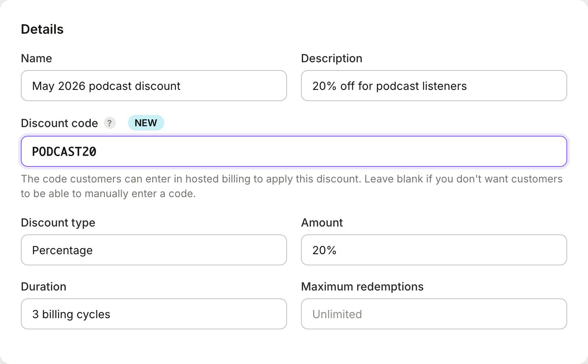Image resolution: width=588 pixels, height=364 pixels.
Task: Select the Description field text
Action: point(434,86)
